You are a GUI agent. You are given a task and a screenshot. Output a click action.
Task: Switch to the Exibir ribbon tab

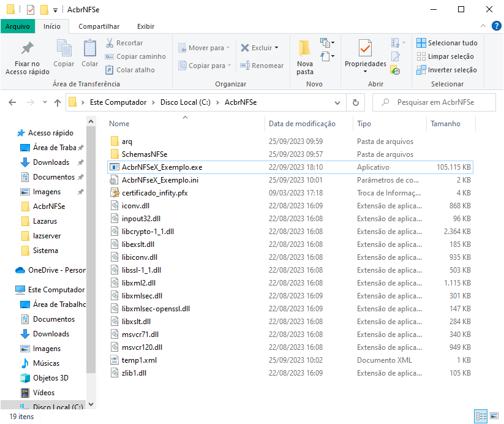click(146, 26)
